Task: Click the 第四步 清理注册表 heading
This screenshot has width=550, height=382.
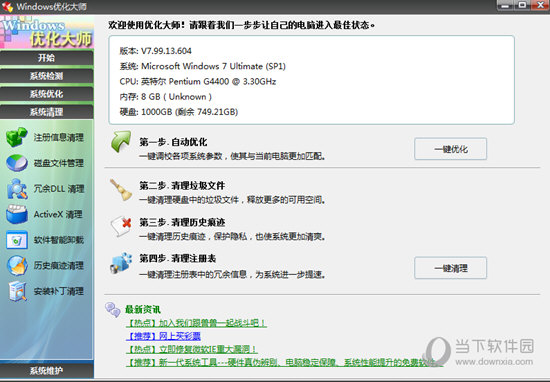Action: coord(177,259)
